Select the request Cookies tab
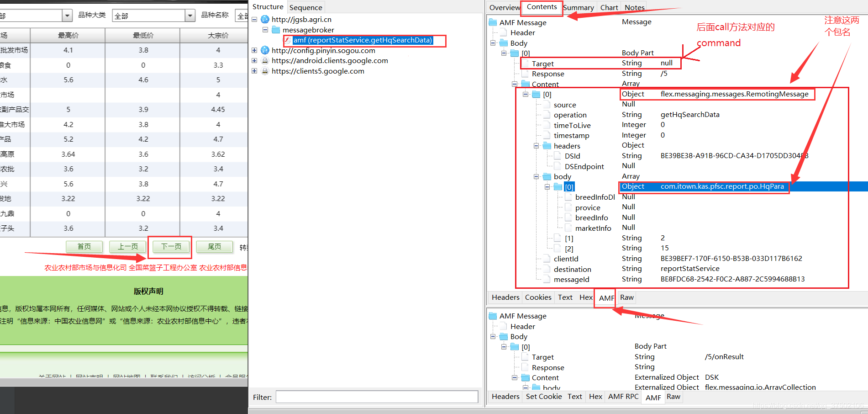The height and width of the screenshot is (414, 868). [538, 297]
